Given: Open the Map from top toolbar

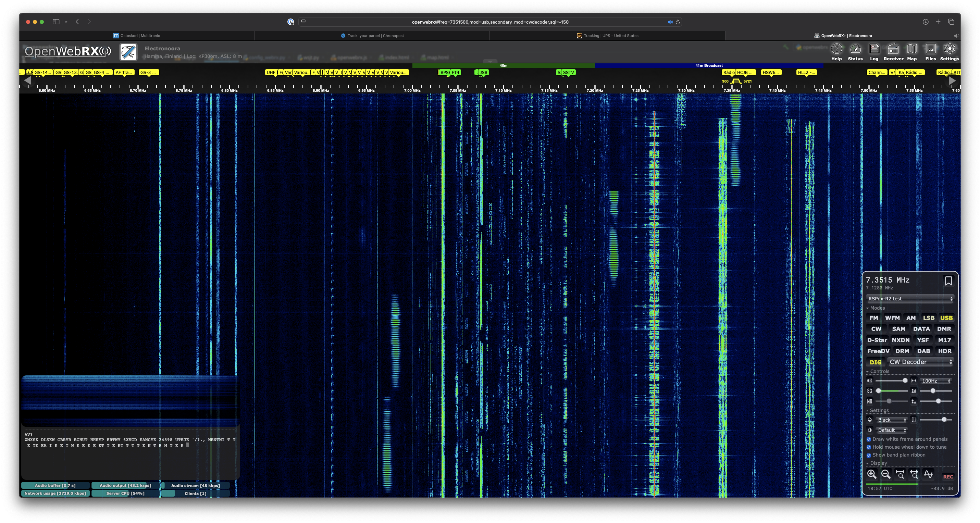Looking at the screenshot, I should pyautogui.click(x=911, y=52).
